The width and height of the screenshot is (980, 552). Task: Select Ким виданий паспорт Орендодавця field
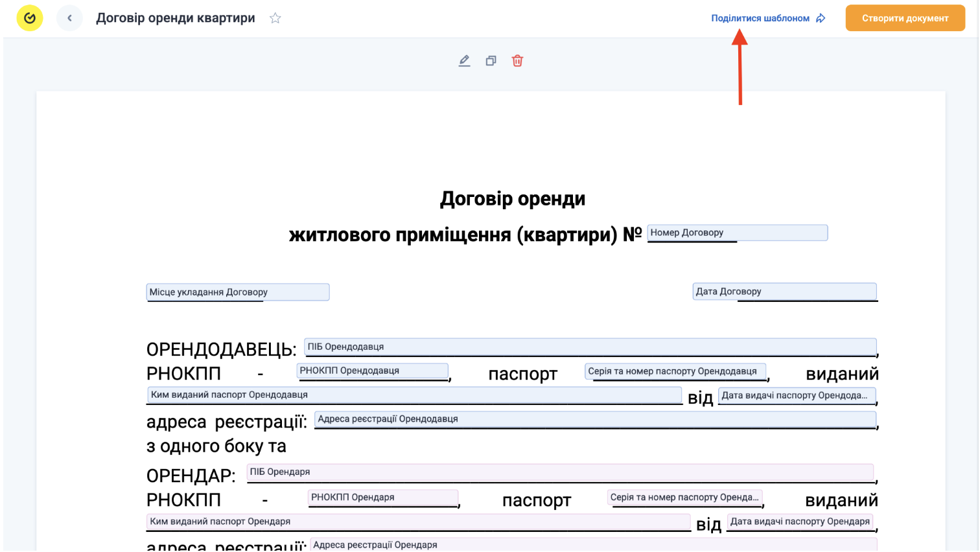(414, 395)
